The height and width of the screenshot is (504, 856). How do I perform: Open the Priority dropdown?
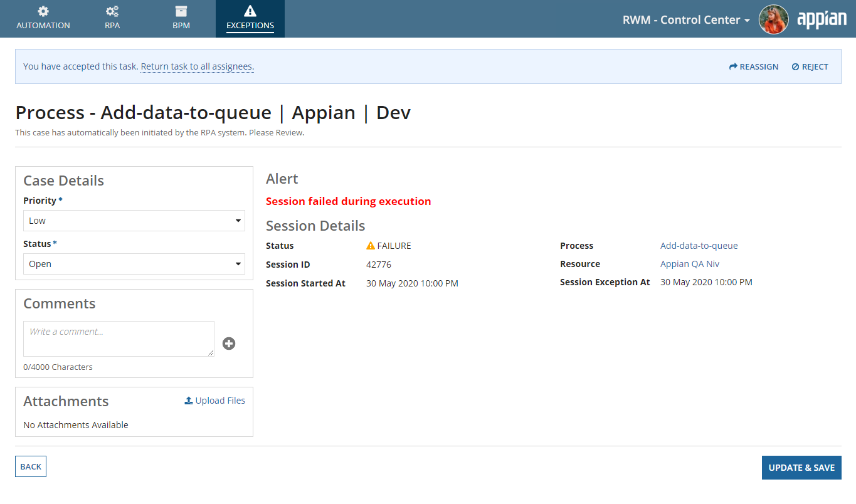(x=134, y=221)
